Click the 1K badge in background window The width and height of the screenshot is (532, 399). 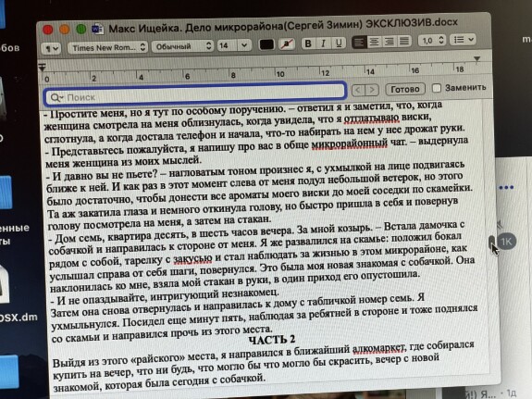506,242
